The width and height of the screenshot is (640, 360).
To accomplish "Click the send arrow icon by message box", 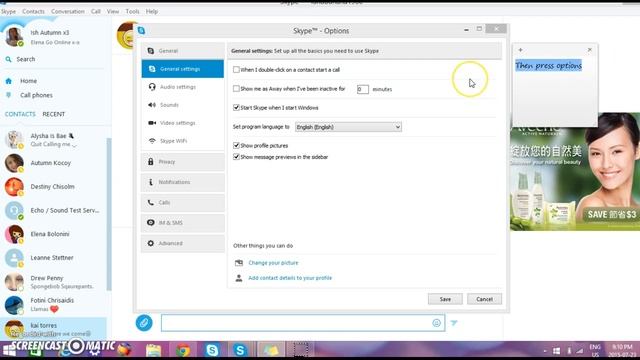I will [454, 323].
